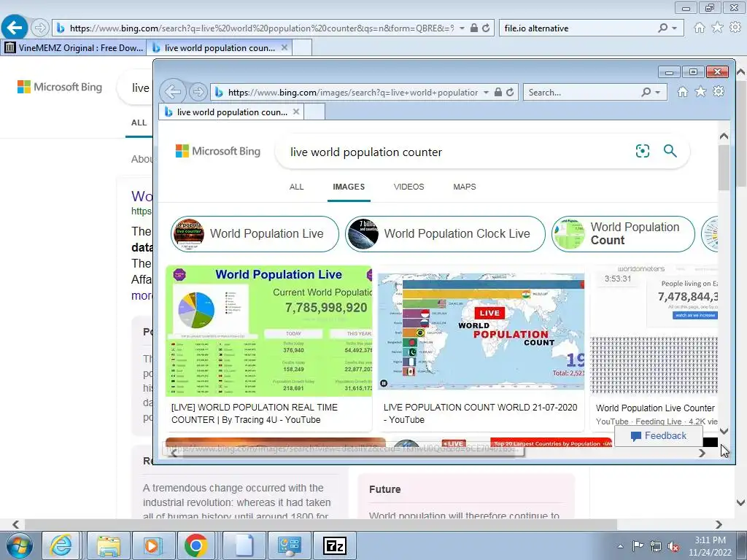This screenshot has height=560, width=747.
Task: Open the blank document taskbar icon
Action: pos(244,545)
